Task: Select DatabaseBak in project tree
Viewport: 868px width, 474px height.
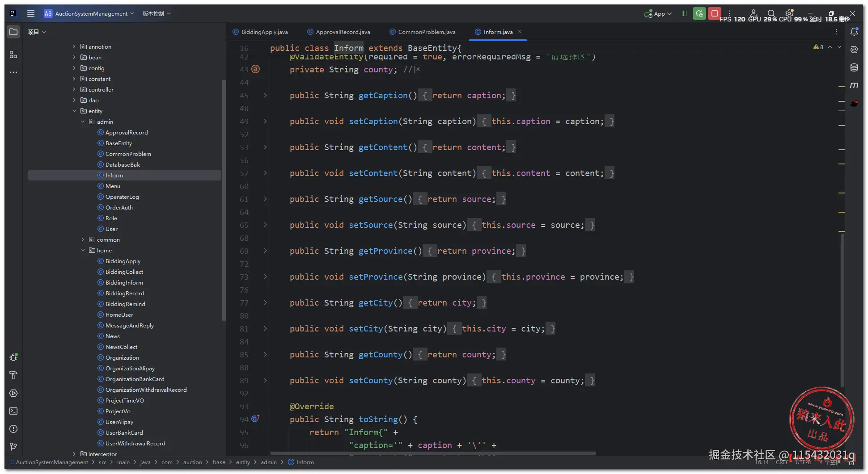Action: pos(123,164)
